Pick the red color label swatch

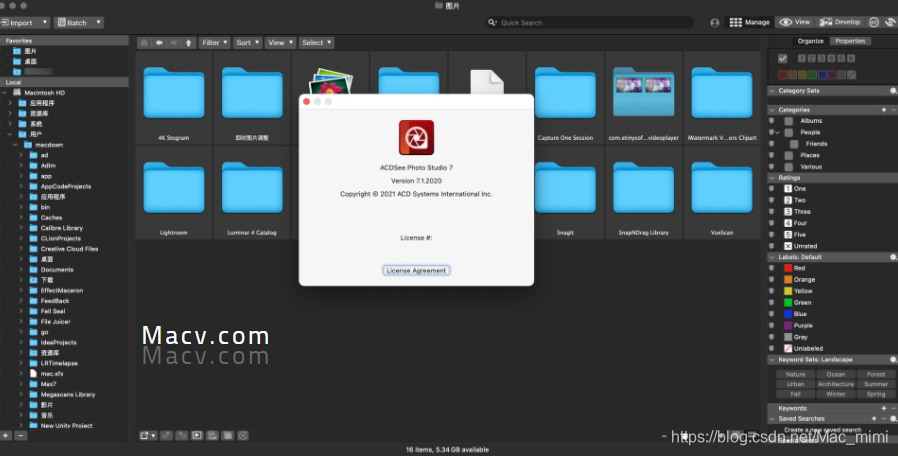click(782, 75)
